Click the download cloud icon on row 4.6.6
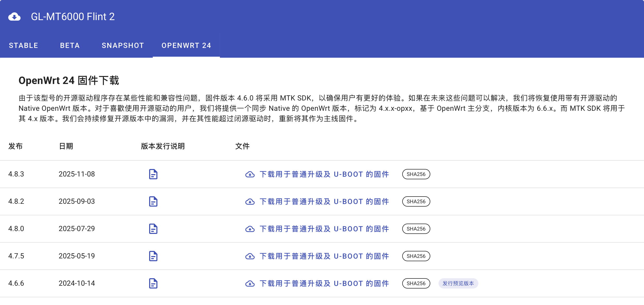Viewport: 644px width, 305px height. (x=250, y=283)
